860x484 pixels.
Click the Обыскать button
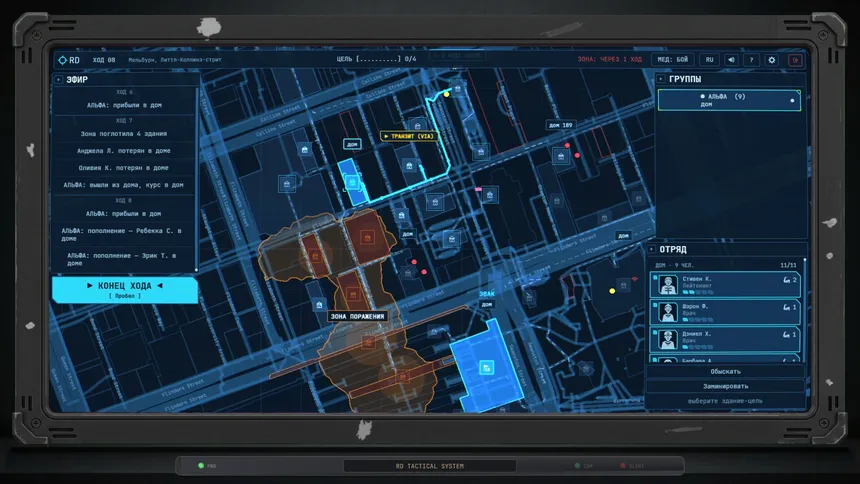click(x=725, y=372)
